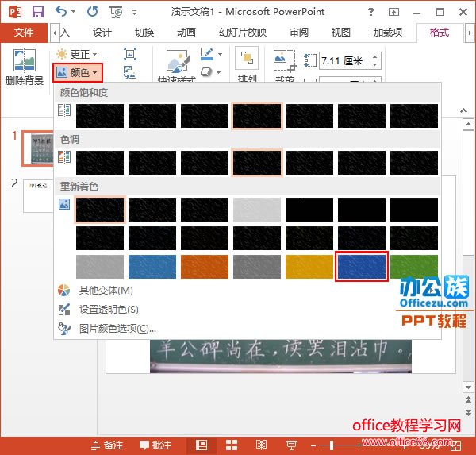
Task: Select Set Transparent Color (设置透明色)
Action: tap(108, 310)
